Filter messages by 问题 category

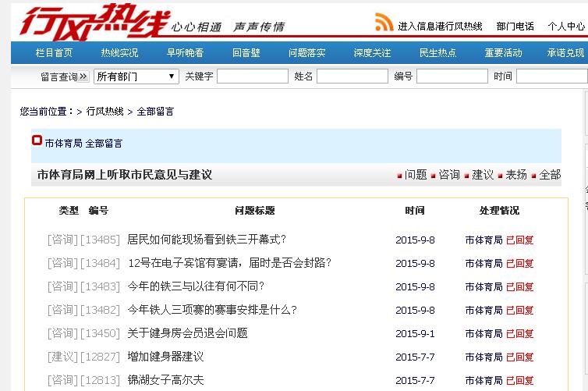coord(416,175)
